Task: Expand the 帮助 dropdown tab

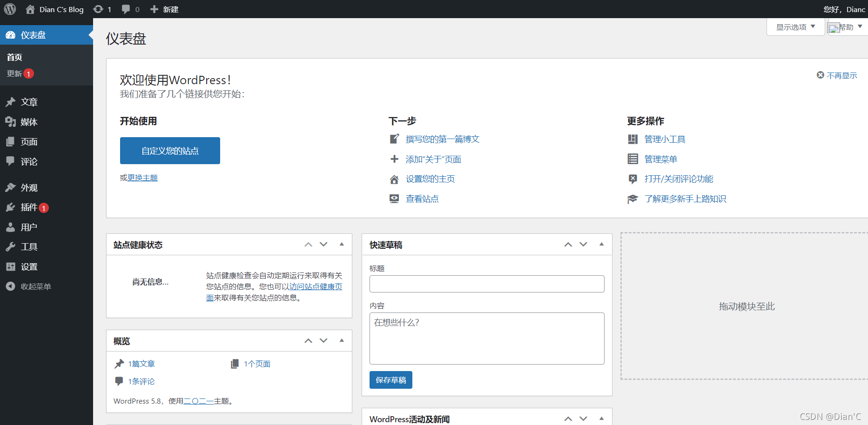Action: coord(848,27)
